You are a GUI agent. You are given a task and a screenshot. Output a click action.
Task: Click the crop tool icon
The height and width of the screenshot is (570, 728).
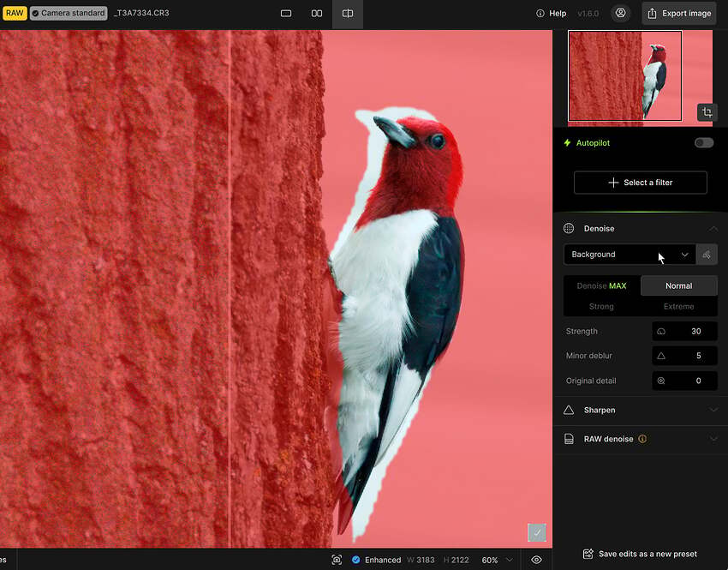707,112
